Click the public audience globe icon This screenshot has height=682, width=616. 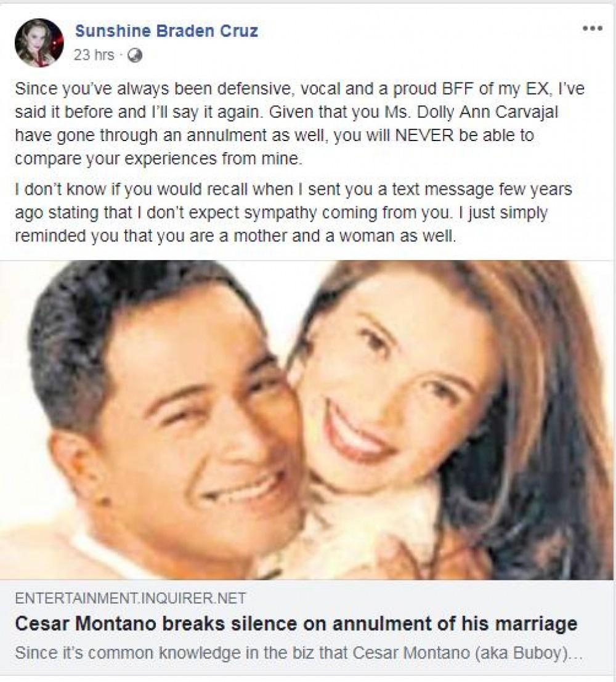pos(136,55)
